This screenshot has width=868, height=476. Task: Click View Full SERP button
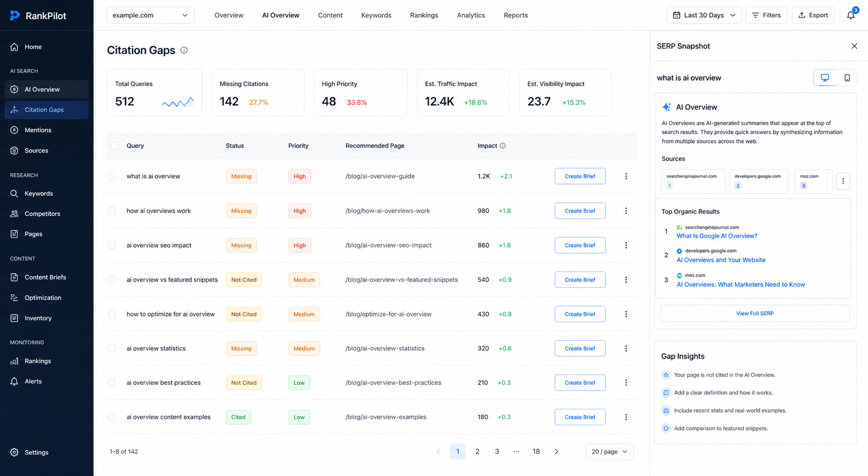pos(755,314)
